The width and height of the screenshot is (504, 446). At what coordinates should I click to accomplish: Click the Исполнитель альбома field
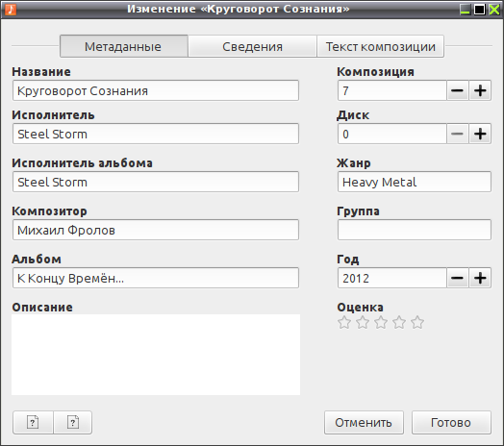(x=156, y=182)
